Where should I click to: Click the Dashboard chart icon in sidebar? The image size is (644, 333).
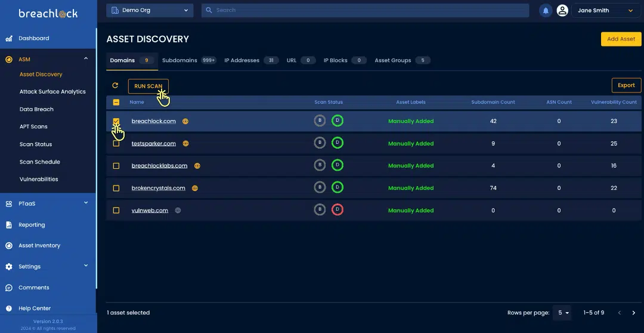[x=8, y=38]
